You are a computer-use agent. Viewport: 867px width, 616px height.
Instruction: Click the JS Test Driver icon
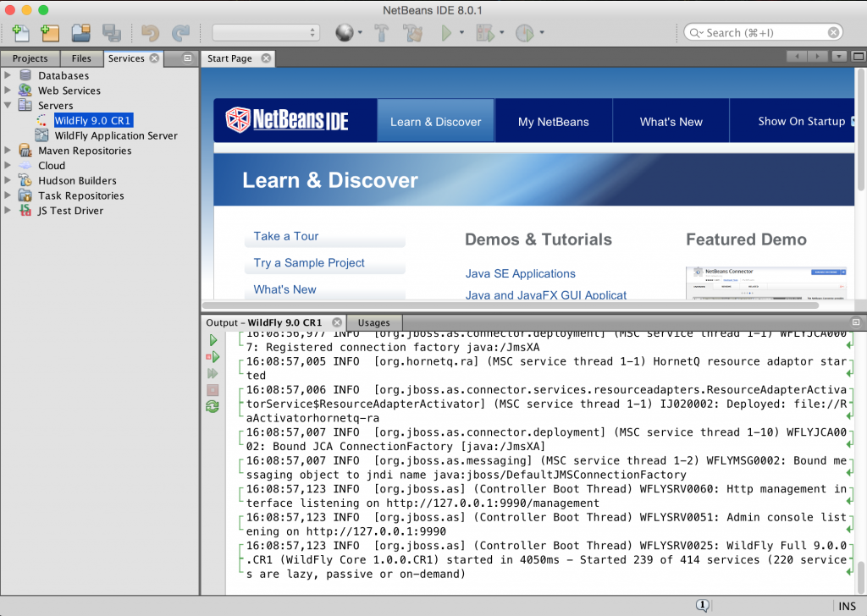(x=25, y=210)
